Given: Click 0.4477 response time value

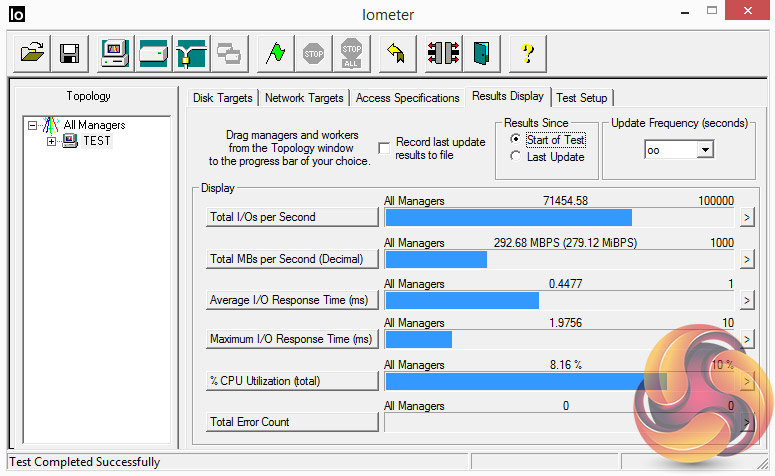Looking at the screenshot, I should coord(565,284).
